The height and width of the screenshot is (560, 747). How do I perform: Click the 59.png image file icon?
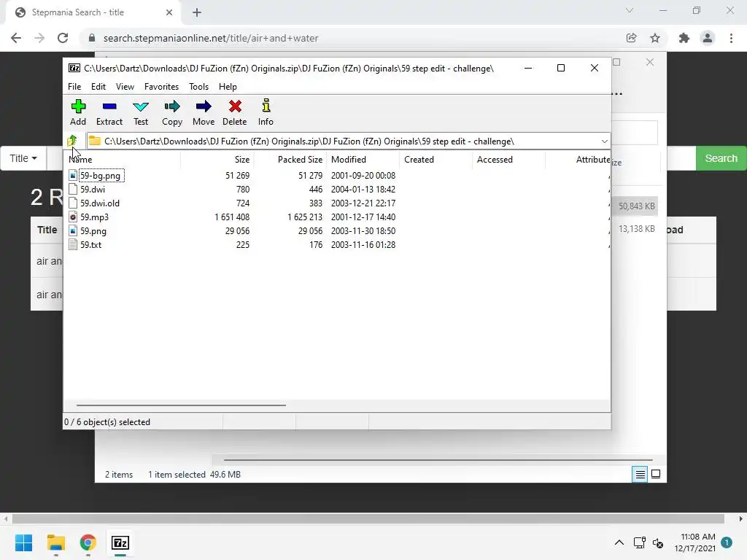pyautogui.click(x=73, y=231)
